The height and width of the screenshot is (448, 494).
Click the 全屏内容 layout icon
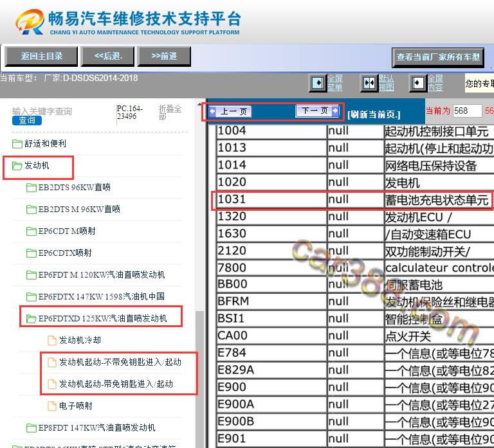417,83
